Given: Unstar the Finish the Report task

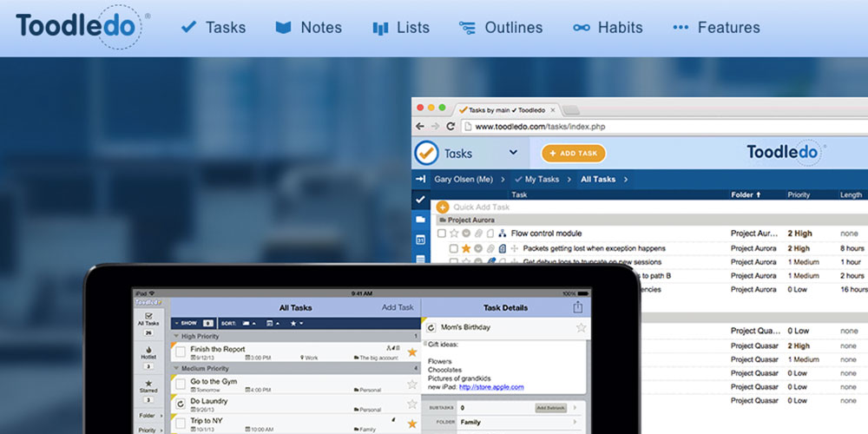Looking at the screenshot, I should pos(411,352).
